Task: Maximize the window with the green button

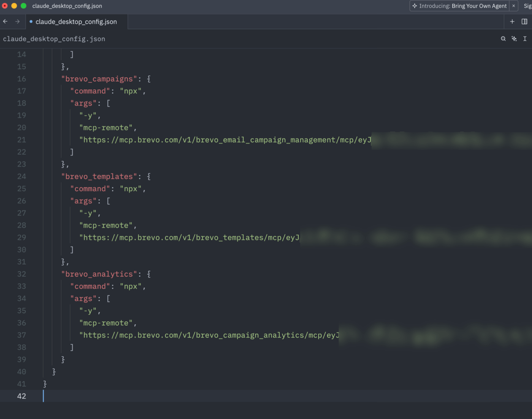Action: point(24,6)
